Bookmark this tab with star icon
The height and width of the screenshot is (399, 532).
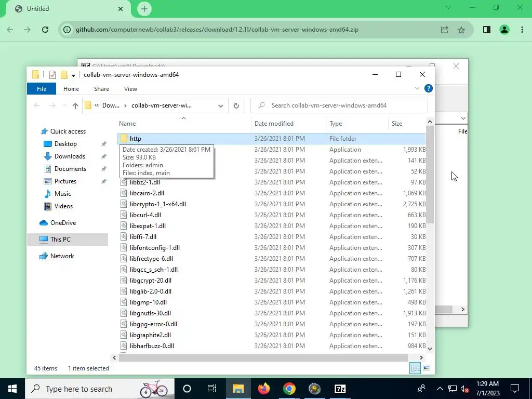click(x=461, y=30)
